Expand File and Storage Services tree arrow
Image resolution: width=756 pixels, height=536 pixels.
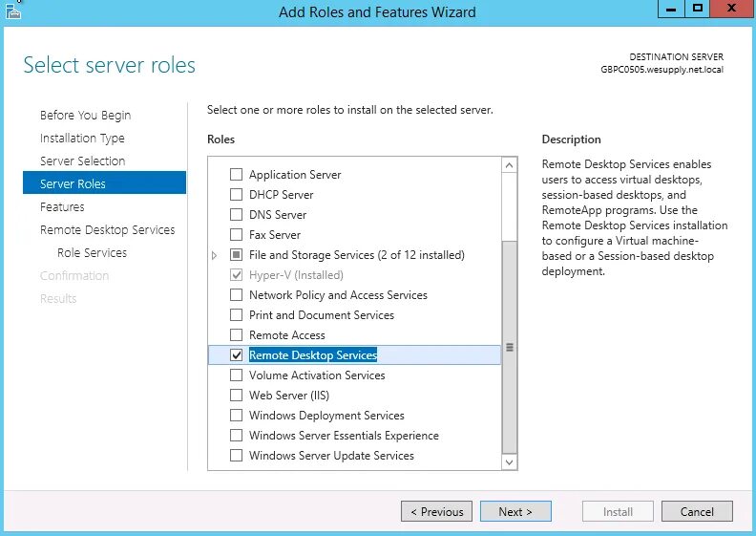pyautogui.click(x=215, y=255)
